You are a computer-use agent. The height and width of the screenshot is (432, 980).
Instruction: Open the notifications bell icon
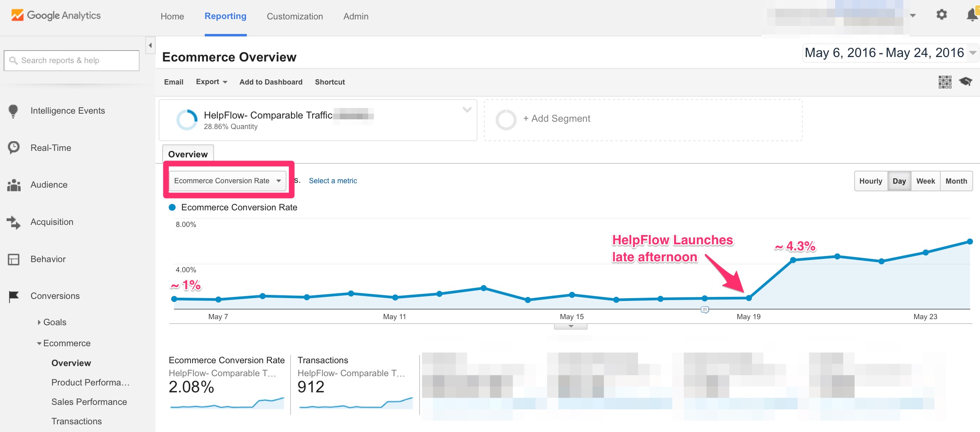(972, 15)
